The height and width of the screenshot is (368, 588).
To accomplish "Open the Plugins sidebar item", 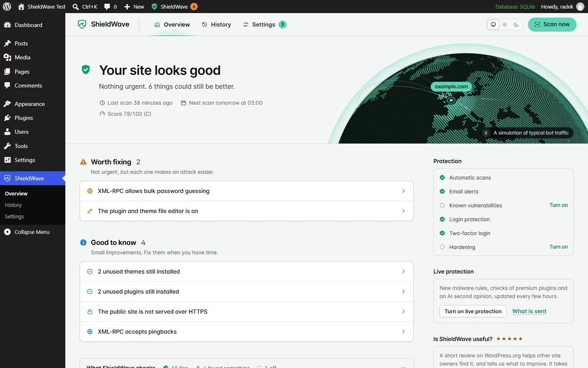I will tap(33, 118).
